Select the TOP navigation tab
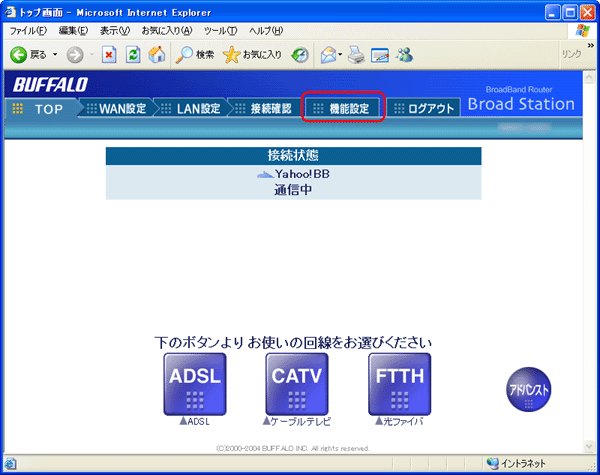 tap(42, 109)
